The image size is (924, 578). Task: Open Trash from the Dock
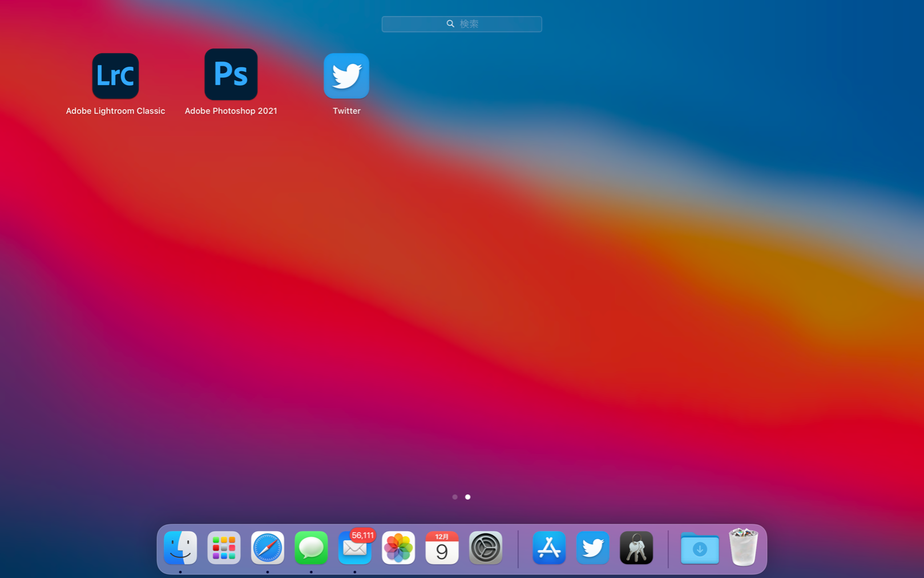[743, 547]
